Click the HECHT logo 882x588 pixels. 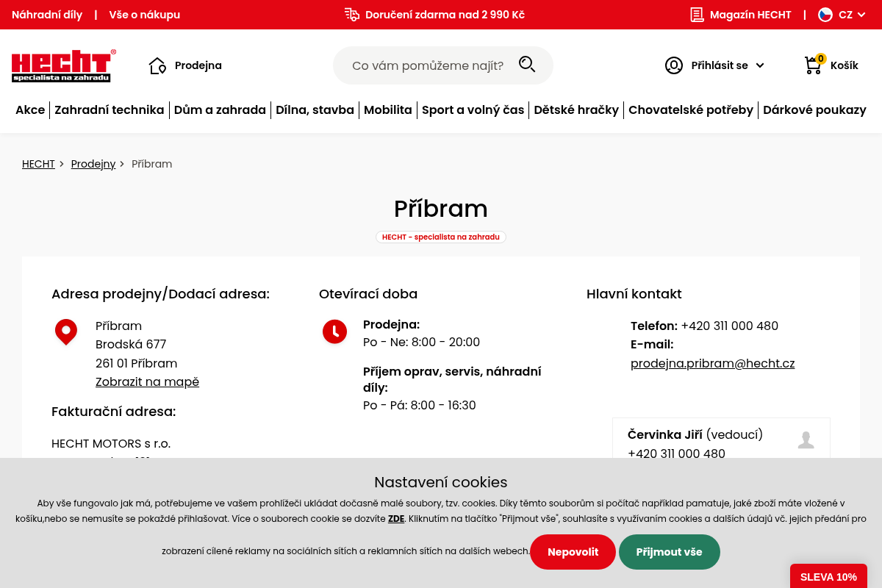(x=64, y=65)
